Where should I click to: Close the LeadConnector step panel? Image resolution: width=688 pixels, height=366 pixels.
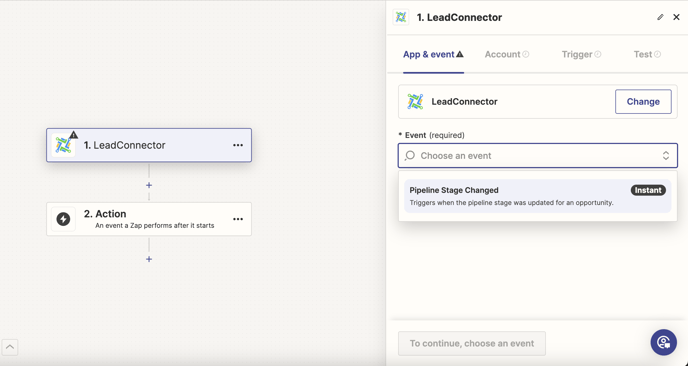point(676,17)
